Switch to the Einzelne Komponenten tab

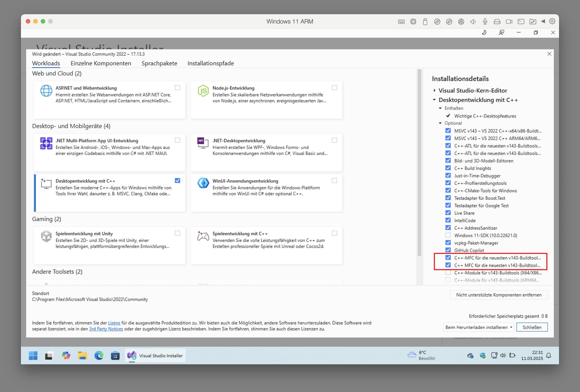pyautogui.click(x=101, y=63)
